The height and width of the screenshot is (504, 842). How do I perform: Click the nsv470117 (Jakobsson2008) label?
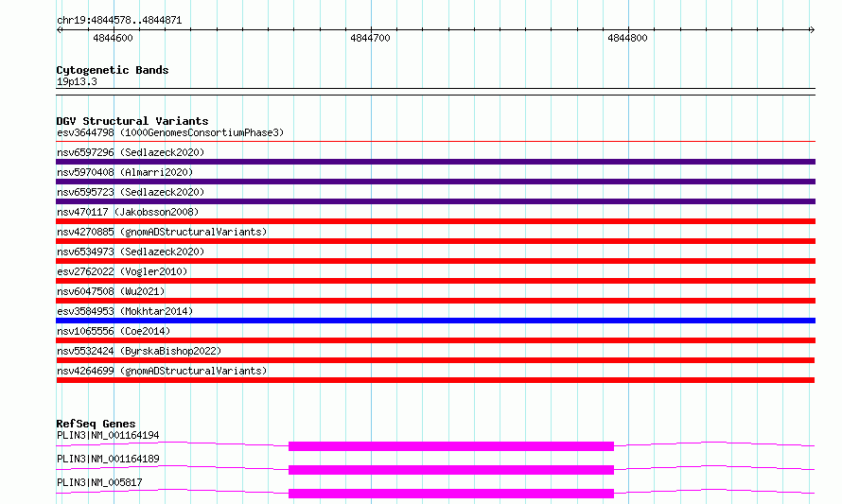coord(128,212)
